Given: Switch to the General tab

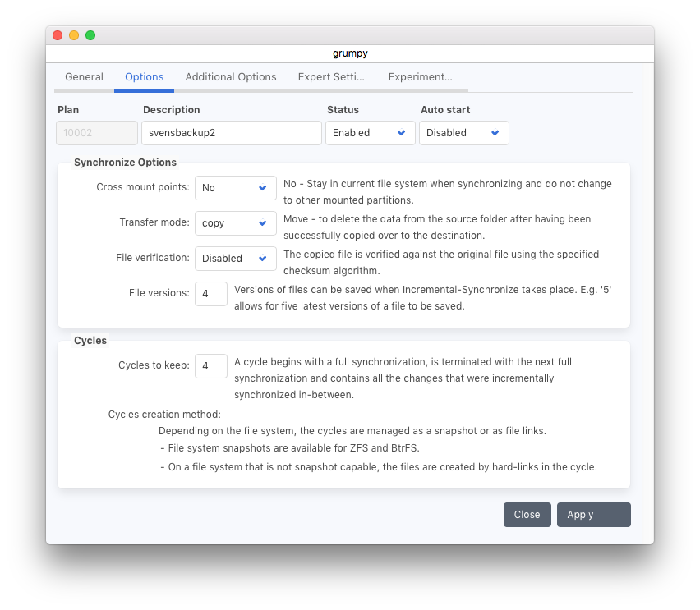Looking at the screenshot, I should click(84, 77).
